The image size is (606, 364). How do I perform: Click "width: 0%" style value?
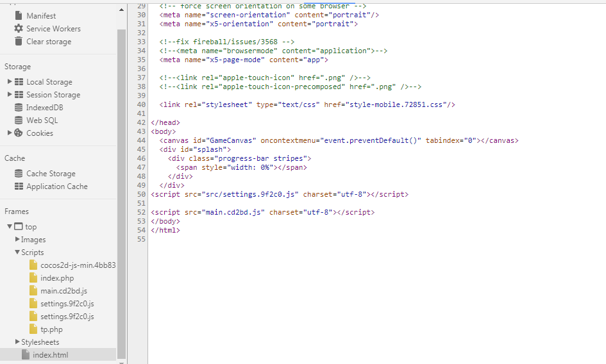click(x=250, y=167)
